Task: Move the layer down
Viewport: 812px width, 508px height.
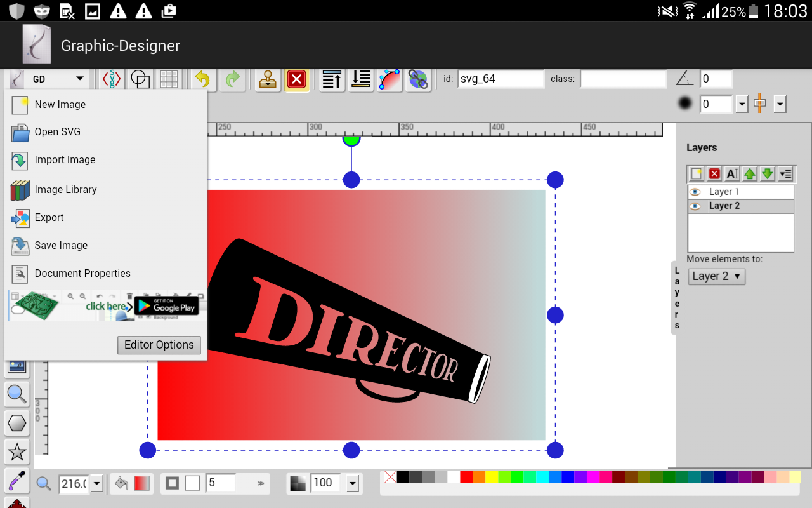Action: tap(767, 174)
